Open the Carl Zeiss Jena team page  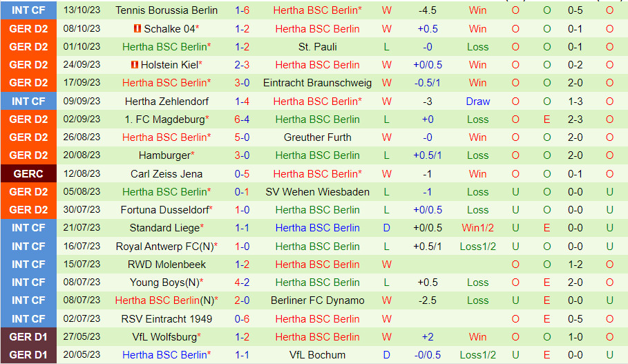coord(166,173)
